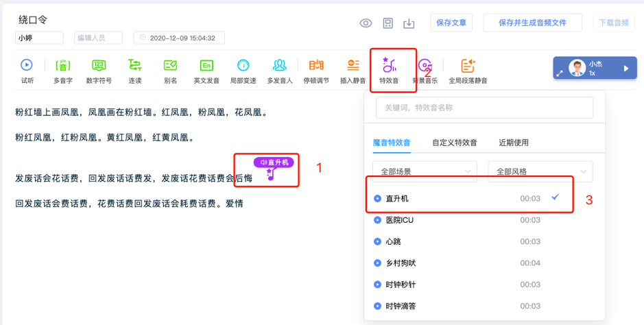Focus the 关键词，特效音名称 search field

[485, 108]
